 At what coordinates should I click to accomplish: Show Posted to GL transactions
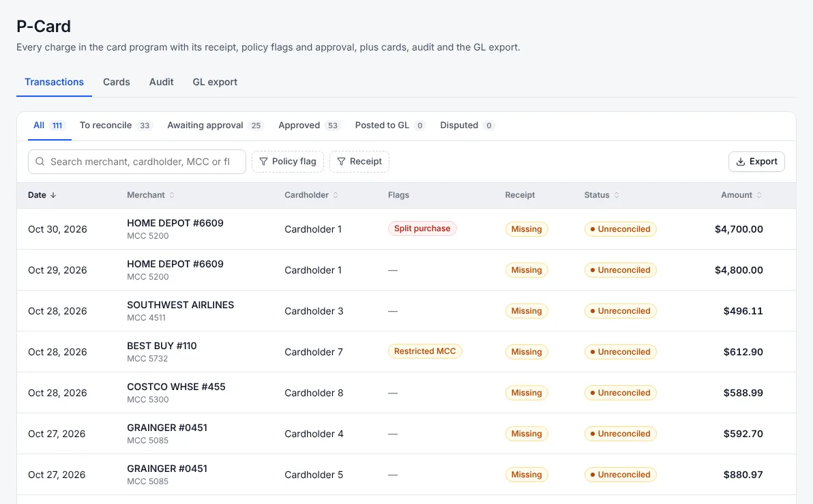coord(390,125)
